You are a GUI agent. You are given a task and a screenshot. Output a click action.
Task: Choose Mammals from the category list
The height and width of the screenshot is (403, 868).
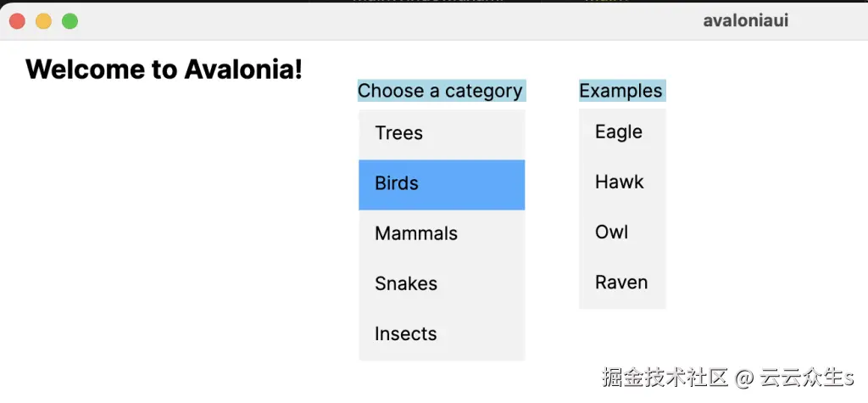(x=441, y=234)
